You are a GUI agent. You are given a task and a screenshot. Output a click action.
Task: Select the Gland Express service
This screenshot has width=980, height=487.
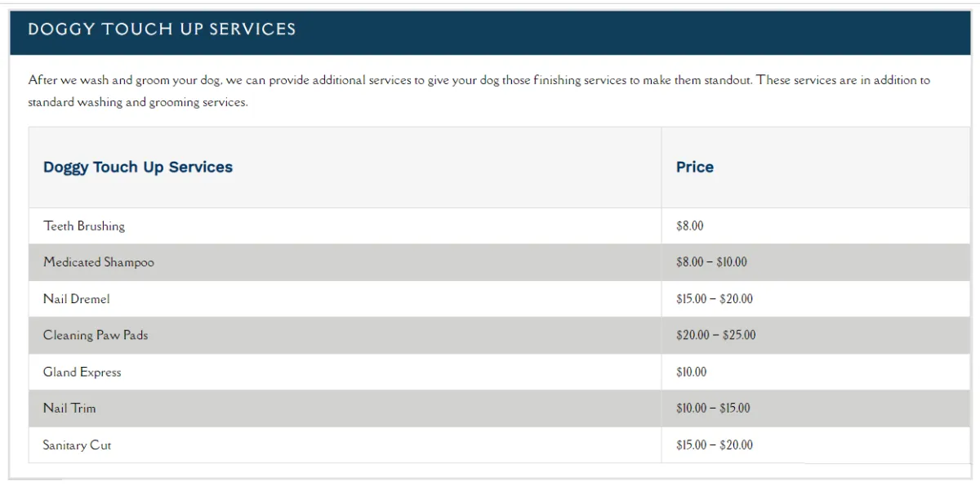click(82, 372)
